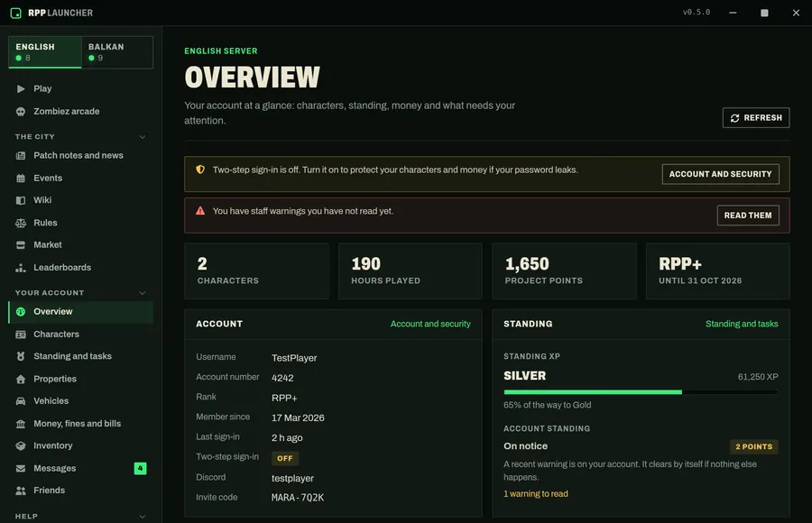
Task: Click the 2 Characters stat card
Action: pyautogui.click(x=256, y=271)
